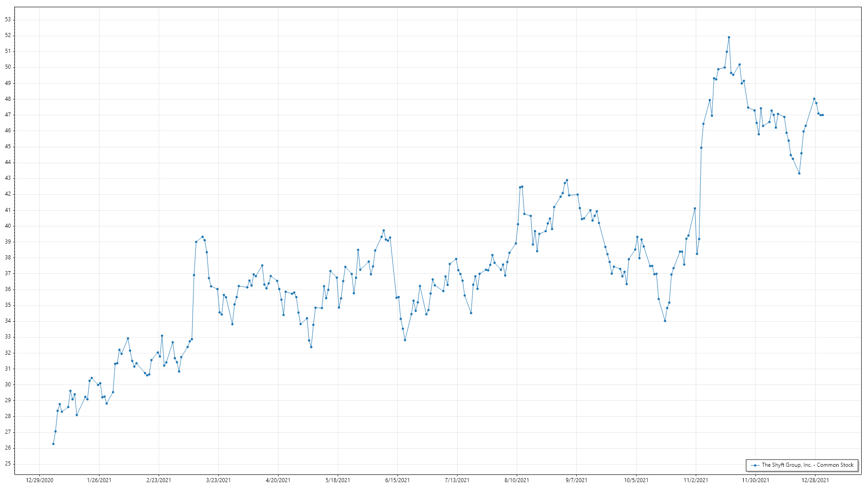Select the 6/15/2021 date tick label
This screenshot has height=488, width=868.
(397, 480)
